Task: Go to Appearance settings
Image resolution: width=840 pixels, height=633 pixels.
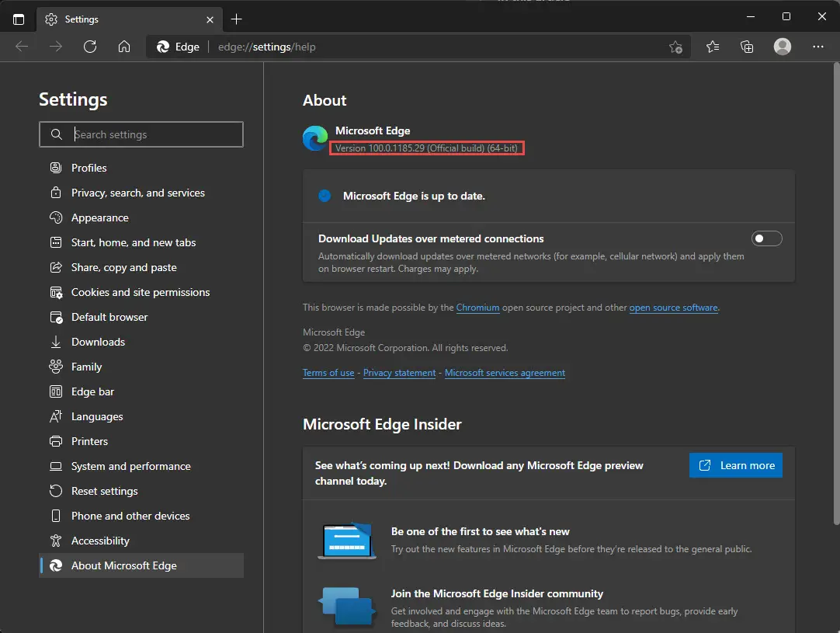Action: pos(141,217)
